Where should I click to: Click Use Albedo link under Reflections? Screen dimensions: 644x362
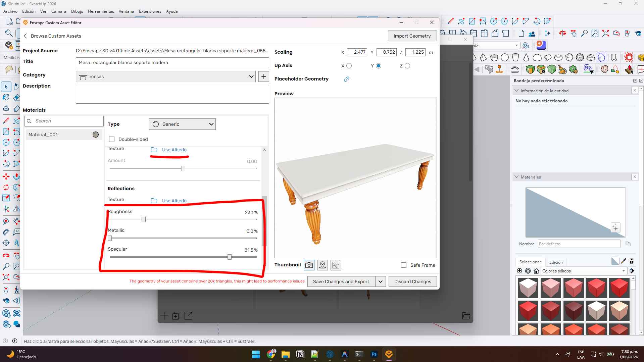pyautogui.click(x=174, y=201)
